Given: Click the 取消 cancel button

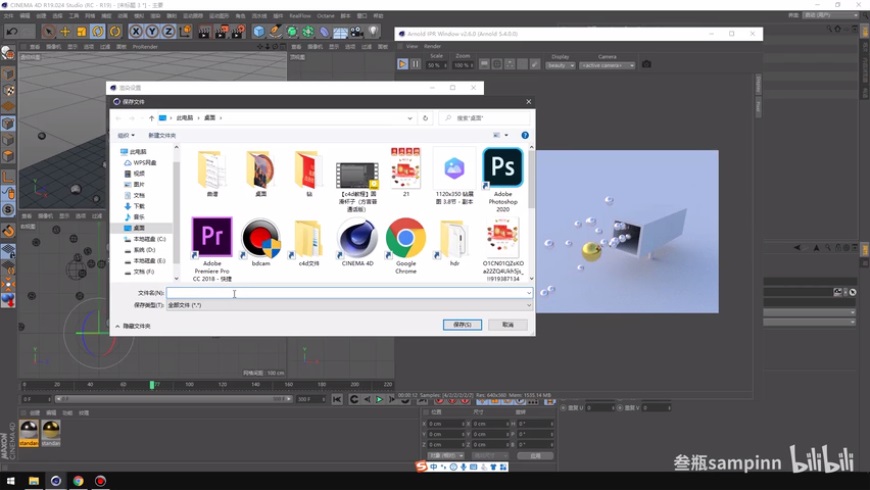Looking at the screenshot, I should tap(508, 325).
